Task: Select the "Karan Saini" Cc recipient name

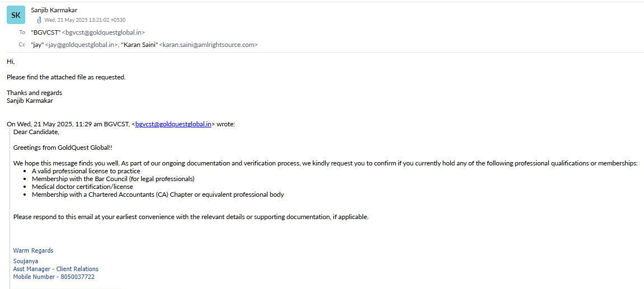Action: 139,45
